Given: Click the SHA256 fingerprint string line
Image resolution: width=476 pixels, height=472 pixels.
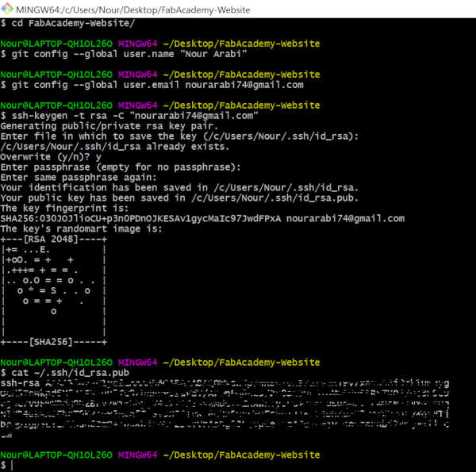Looking at the screenshot, I should tap(202, 218).
